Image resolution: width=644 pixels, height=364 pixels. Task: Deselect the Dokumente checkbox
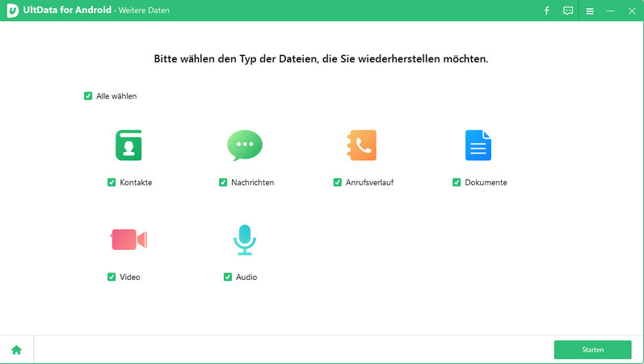pos(457,183)
